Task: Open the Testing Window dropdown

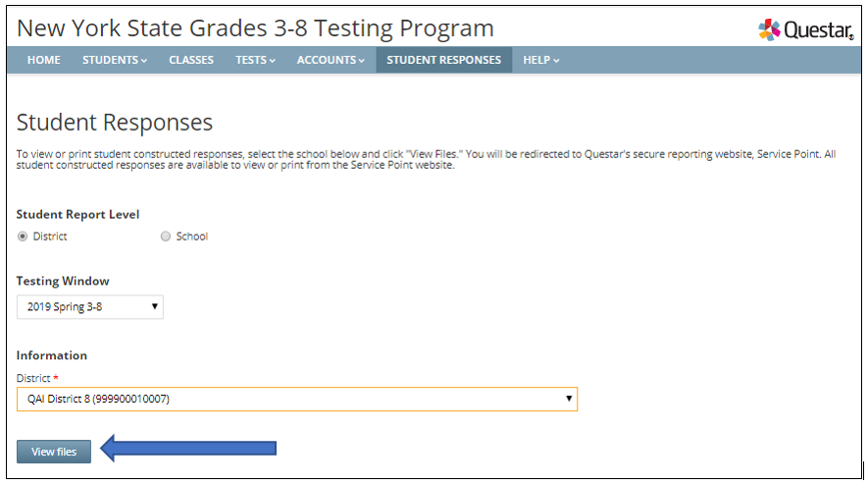Action: [x=90, y=307]
